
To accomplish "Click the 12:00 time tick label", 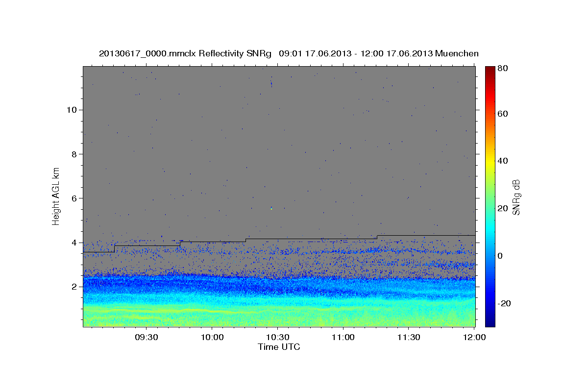I will pos(474,337).
